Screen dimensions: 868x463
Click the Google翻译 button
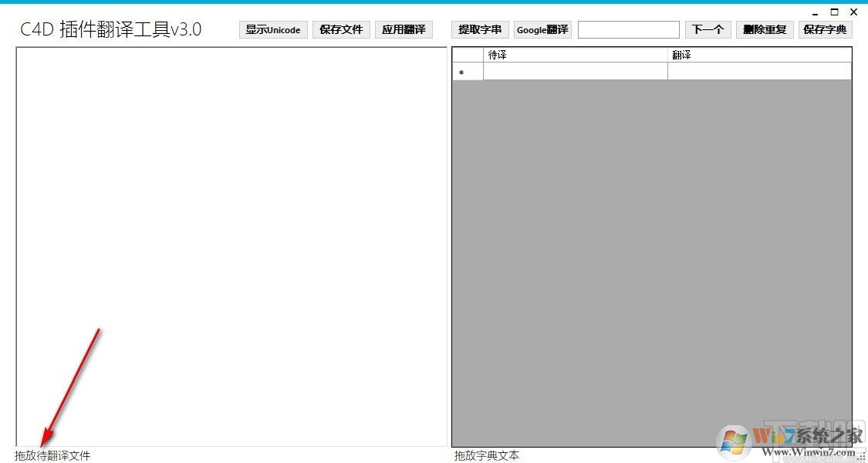[x=542, y=29]
